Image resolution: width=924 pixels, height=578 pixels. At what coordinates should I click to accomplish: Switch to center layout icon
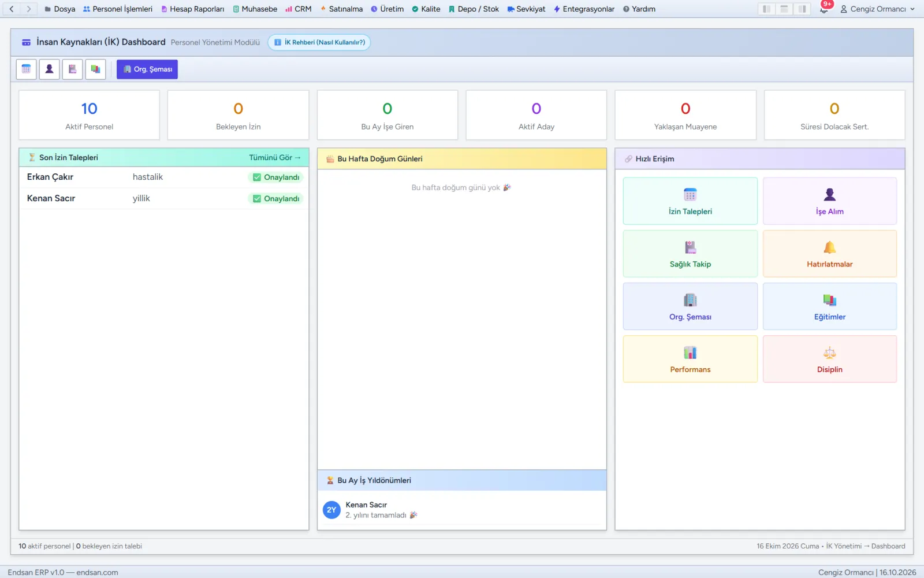(784, 9)
